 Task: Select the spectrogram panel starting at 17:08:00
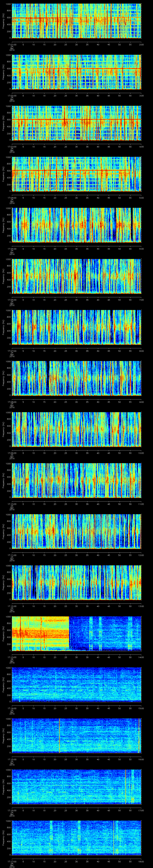77,378
